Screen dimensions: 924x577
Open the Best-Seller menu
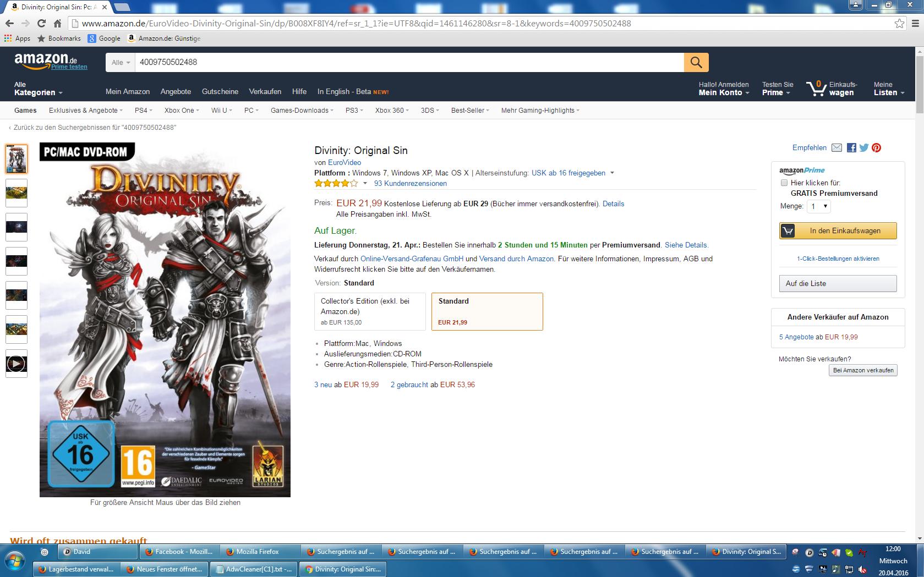coord(469,110)
